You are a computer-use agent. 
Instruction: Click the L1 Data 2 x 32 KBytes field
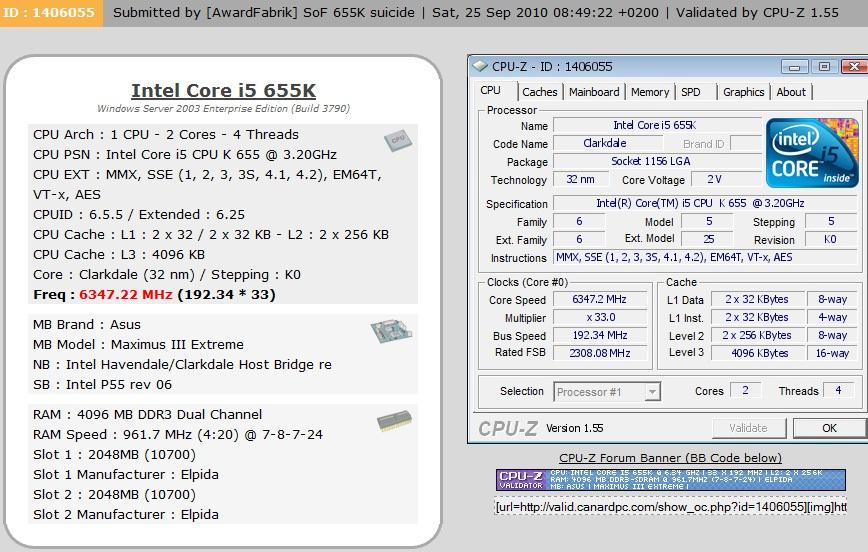point(757,300)
